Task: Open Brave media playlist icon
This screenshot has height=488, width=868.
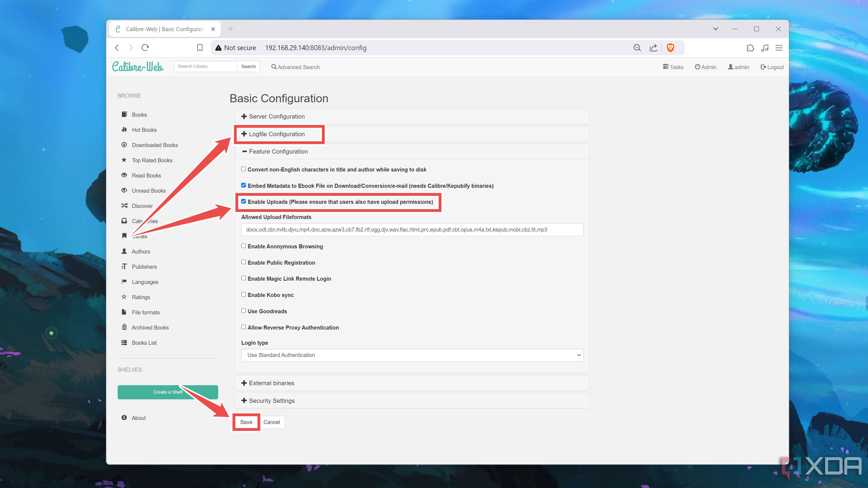Action: coord(764,48)
